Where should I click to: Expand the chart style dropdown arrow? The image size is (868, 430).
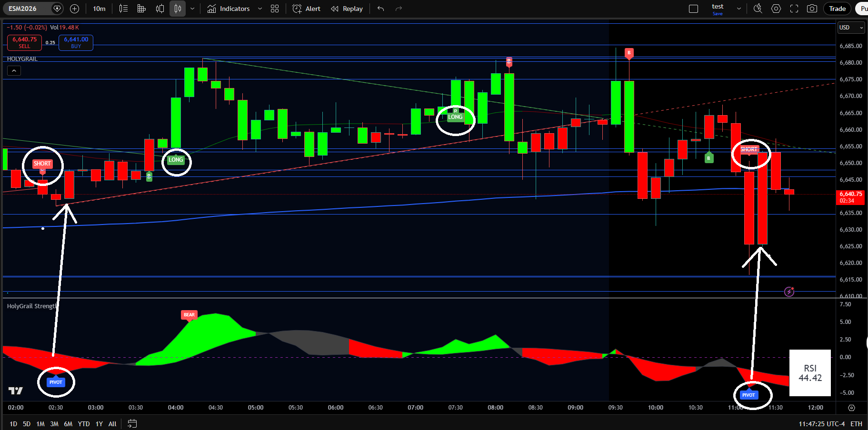coord(192,9)
